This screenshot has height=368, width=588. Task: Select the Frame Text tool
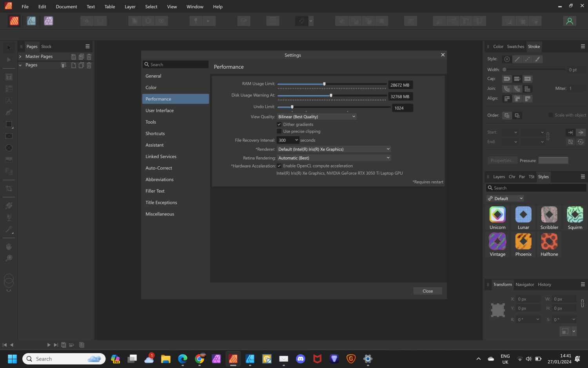(x=9, y=77)
